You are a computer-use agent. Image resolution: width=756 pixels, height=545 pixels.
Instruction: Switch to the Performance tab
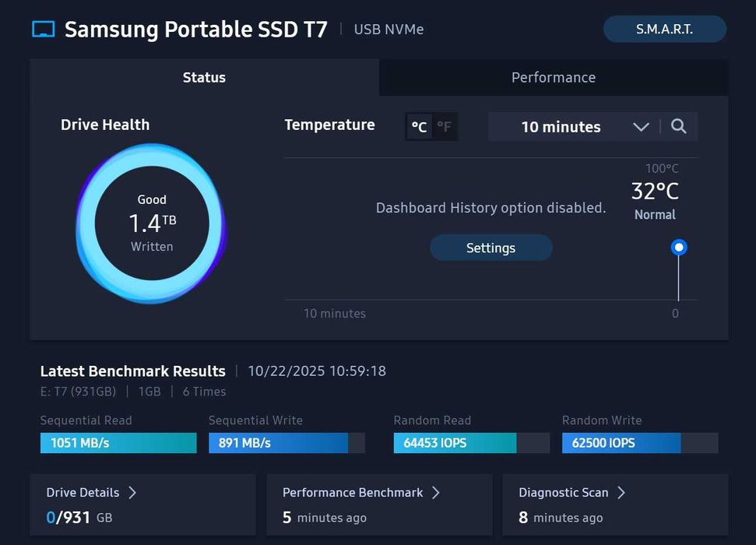[554, 77]
